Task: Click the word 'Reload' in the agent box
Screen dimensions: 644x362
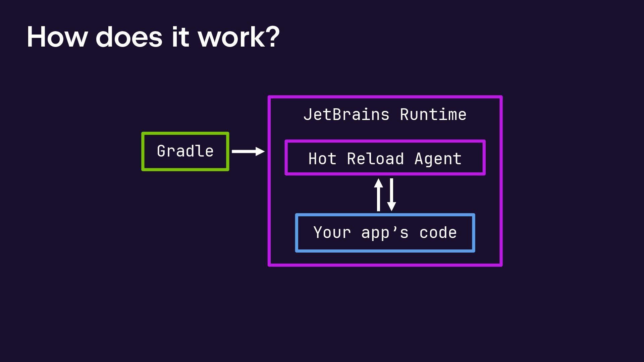Action: [375, 159]
